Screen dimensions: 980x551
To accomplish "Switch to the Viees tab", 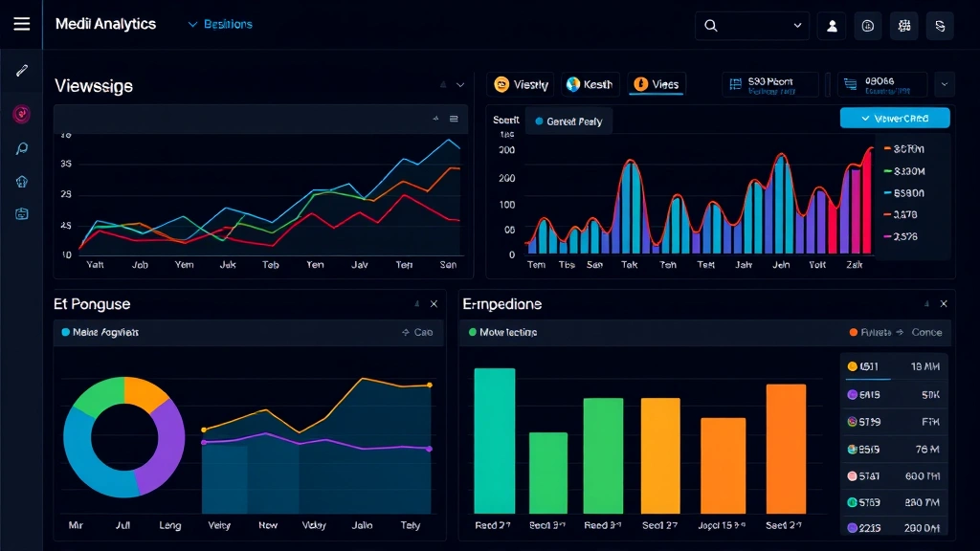I will [657, 84].
